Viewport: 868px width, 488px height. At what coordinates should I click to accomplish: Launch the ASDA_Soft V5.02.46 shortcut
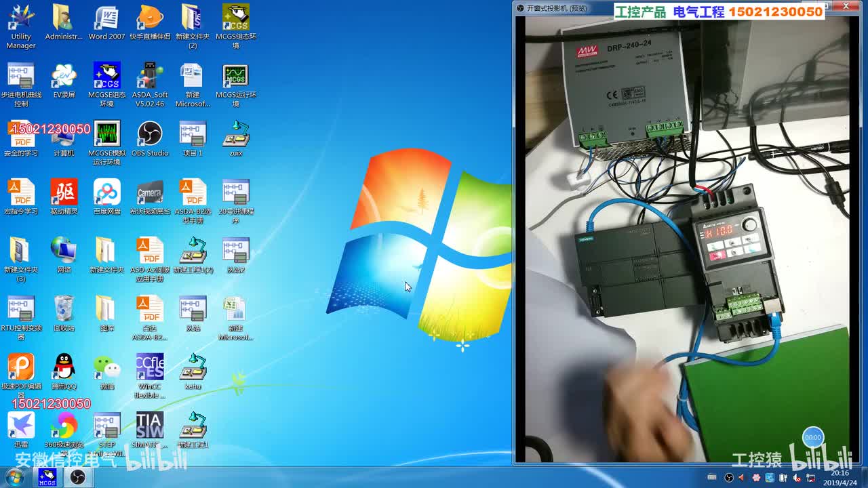coord(150,85)
